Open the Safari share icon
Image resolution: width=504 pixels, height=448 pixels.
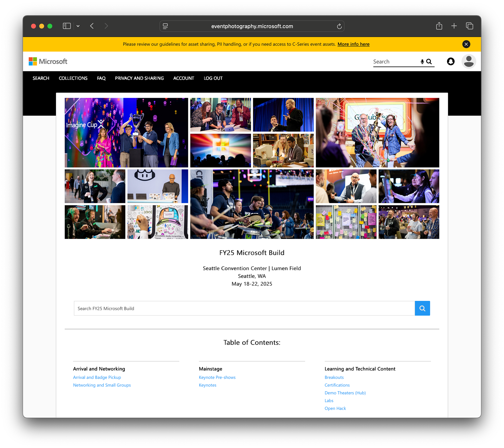point(439,26)
